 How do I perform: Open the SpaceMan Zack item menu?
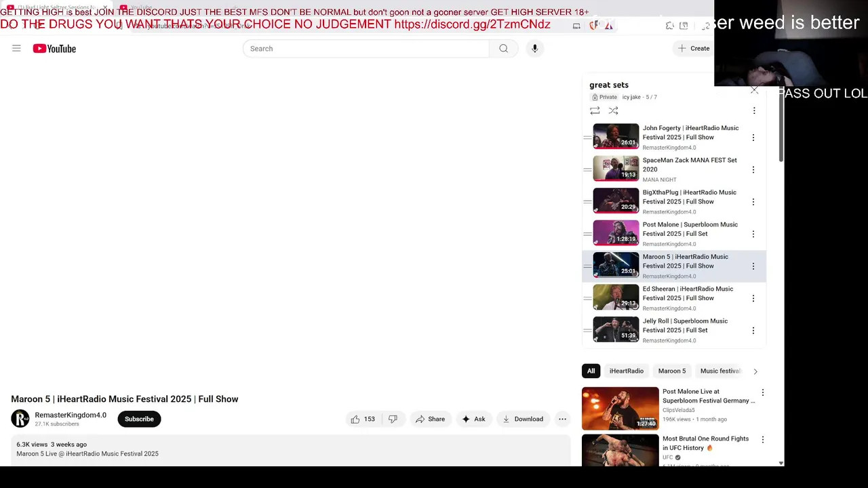753,169
